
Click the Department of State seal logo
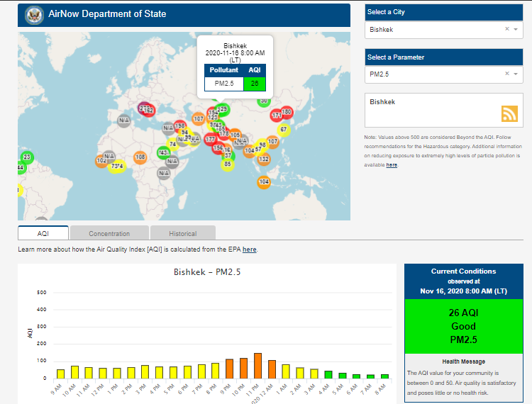[33, 15]
